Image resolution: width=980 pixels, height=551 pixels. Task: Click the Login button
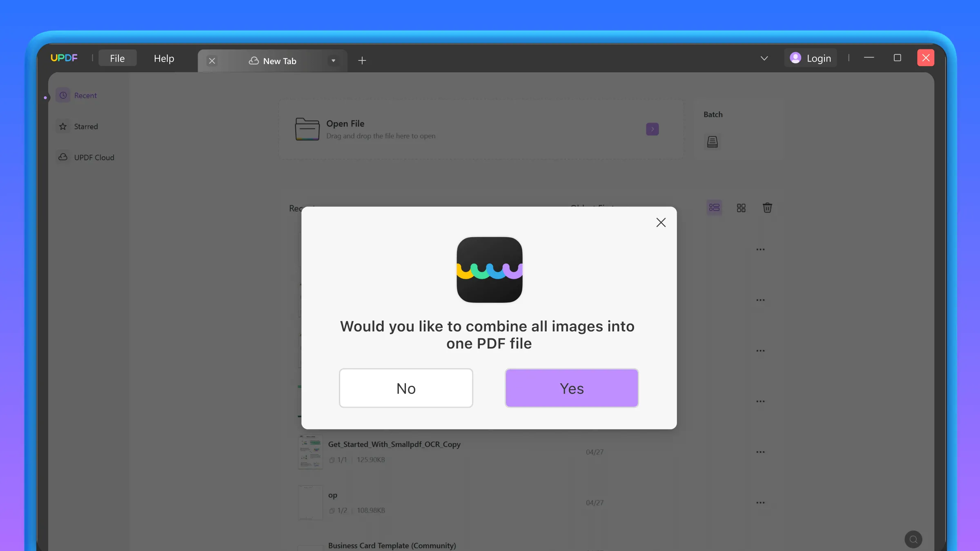click(x=811, y=58)
